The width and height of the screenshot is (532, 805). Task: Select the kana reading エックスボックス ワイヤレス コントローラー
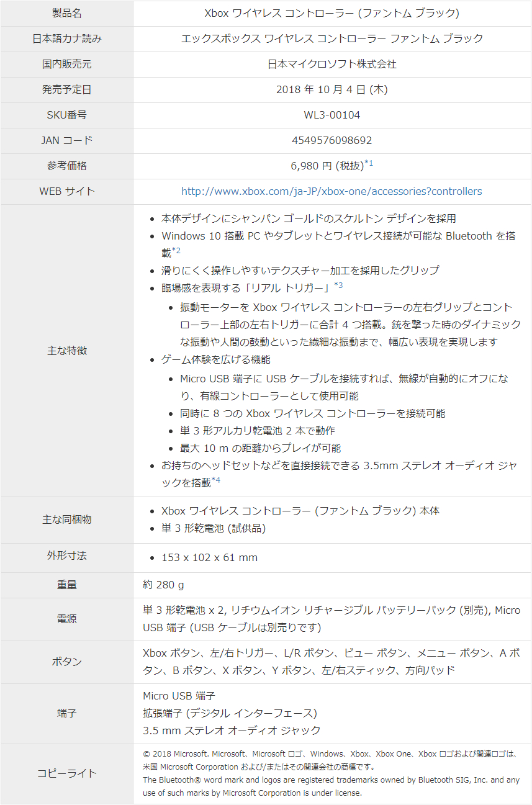(x=332, y=38)
